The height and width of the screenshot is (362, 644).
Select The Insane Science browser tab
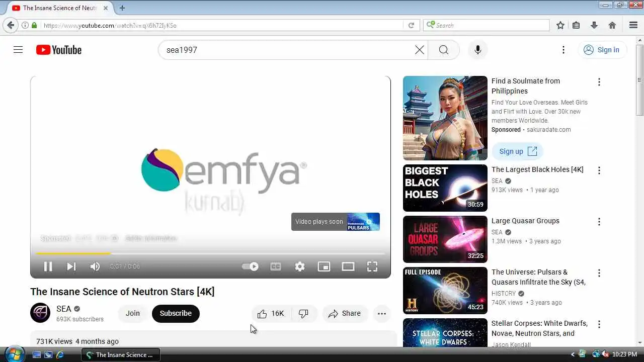point(60,8)
